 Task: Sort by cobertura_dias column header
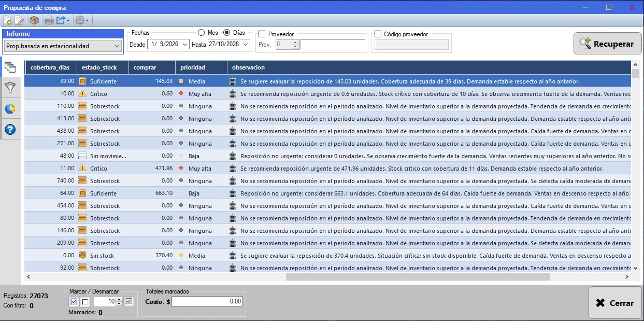(x=50, y=67)
